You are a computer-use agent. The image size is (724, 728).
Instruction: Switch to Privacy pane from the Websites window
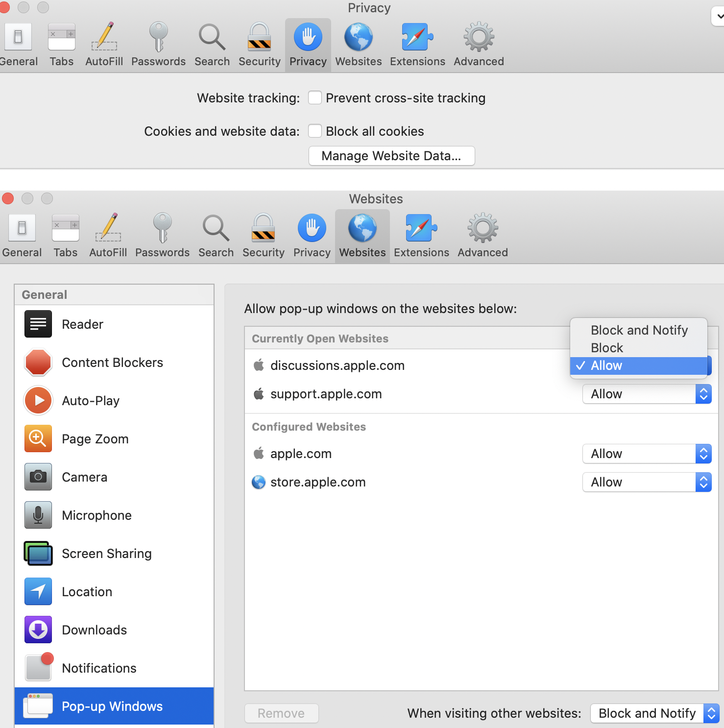[312, 236]
